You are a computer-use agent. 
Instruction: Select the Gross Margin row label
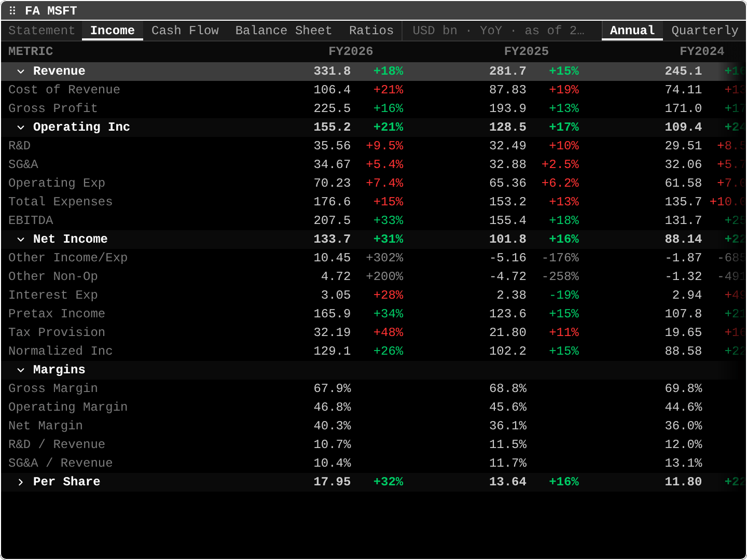53,388
